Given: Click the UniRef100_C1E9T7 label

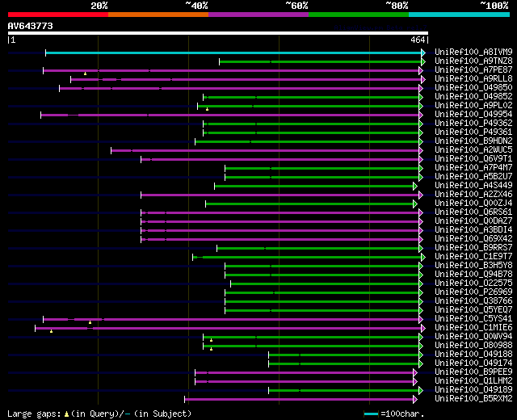Looking at the screenshot, I should (x=473, y=257).
